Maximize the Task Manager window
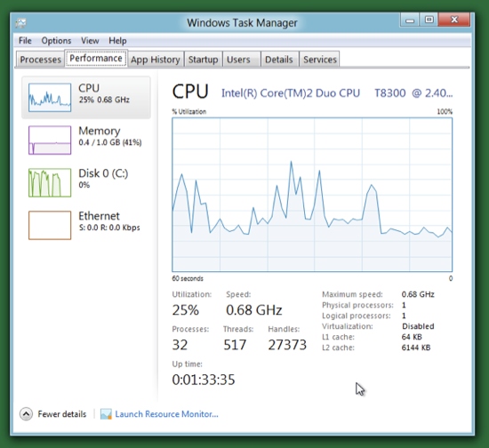This screenshot has width=489, height=448. pos(429,20)
